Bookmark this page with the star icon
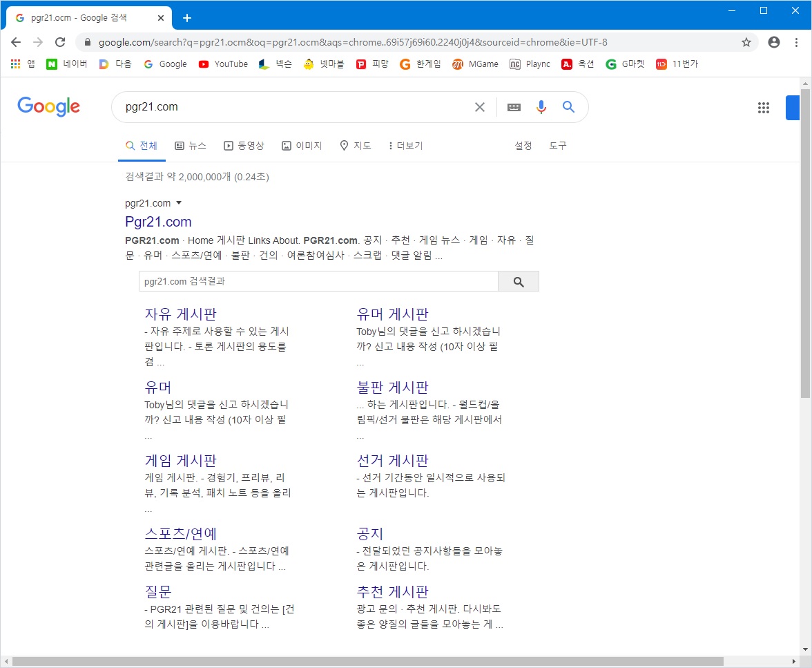This screenshot has width=812, height=668. 746,42
